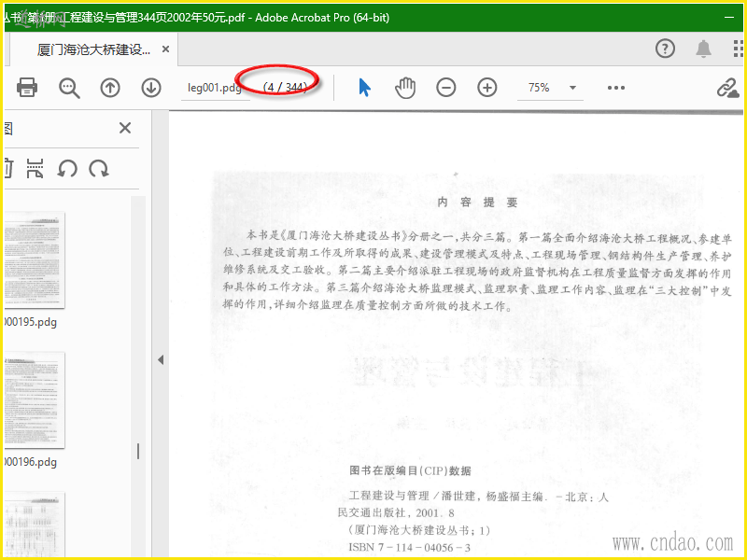Rotate pages counterclockwise in thumbnails panel
Image resolution: width=747 pixels, height=560 pixels.
coord(67,169)
